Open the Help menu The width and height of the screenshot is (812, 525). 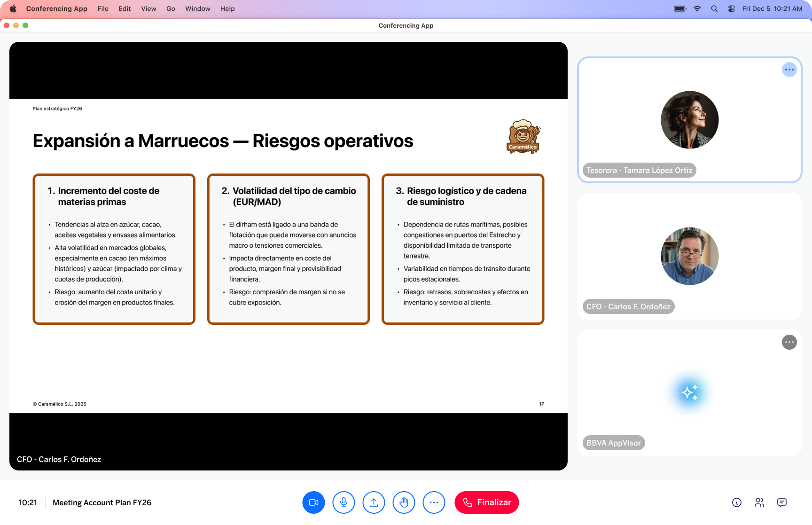227,8
